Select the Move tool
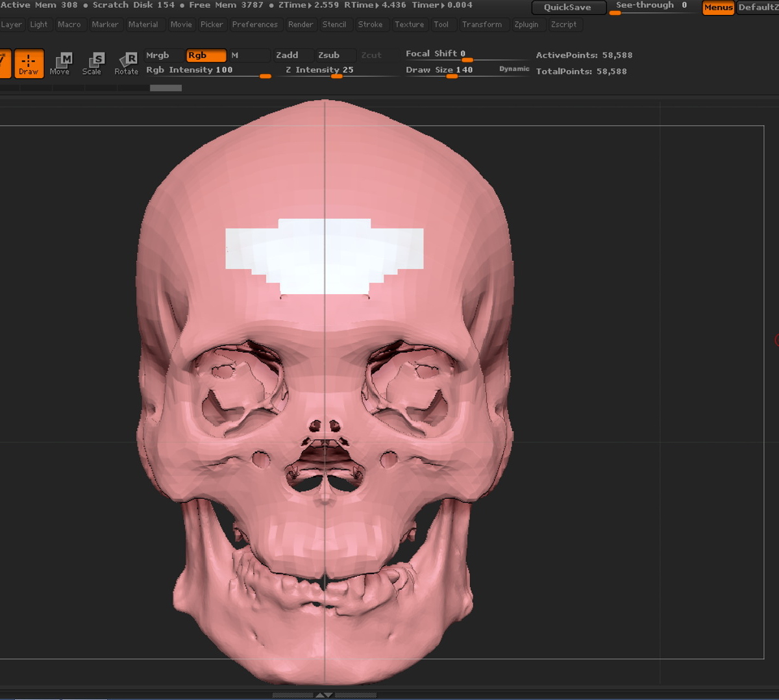This screenshot has height=700, width=779. (60, 64)
